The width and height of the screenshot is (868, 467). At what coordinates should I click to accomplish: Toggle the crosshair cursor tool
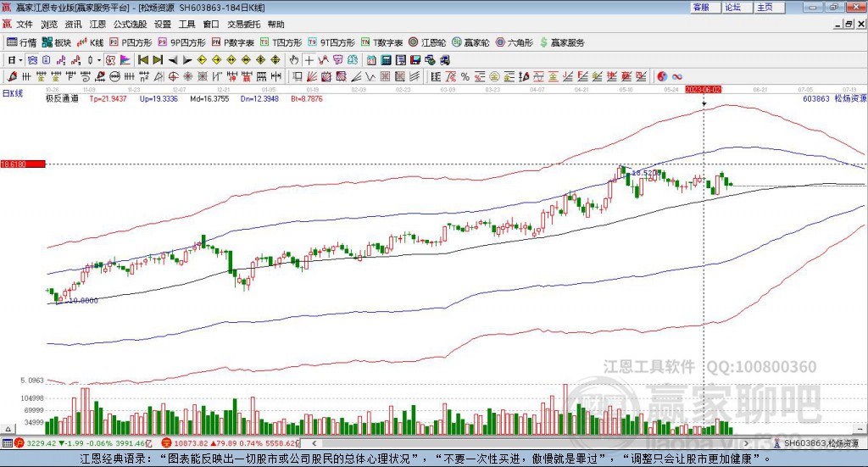point(309,60)
